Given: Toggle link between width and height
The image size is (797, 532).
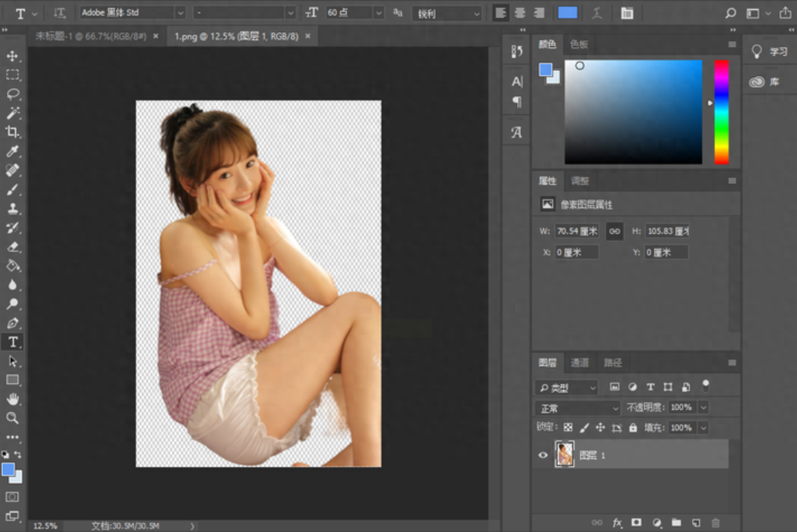Looking at the screenshot, I should tap(614, 231).
